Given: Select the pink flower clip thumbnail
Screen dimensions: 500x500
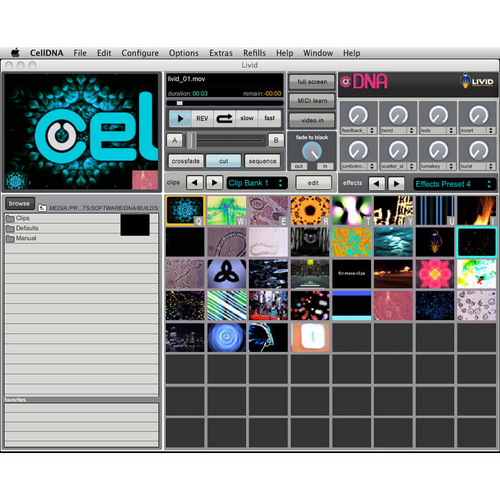Looking at the screenshot, I should pos(435,274).
